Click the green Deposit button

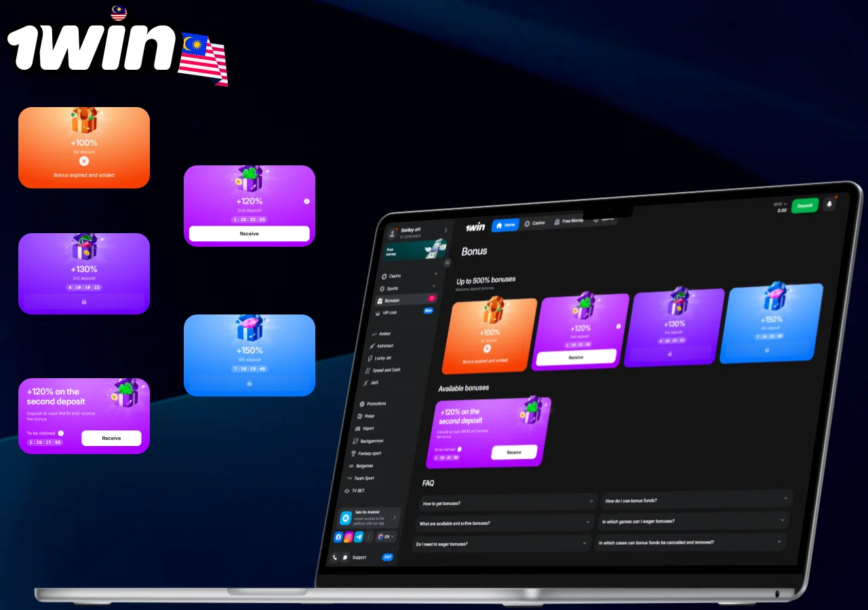click(x=804, y=205)
